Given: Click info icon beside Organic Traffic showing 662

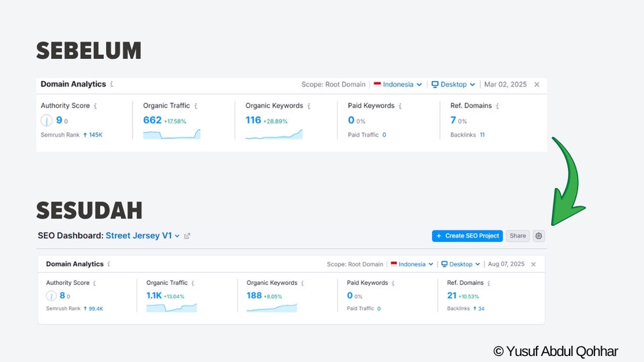Looking at the screenshot, I should (x=195, y=106).
